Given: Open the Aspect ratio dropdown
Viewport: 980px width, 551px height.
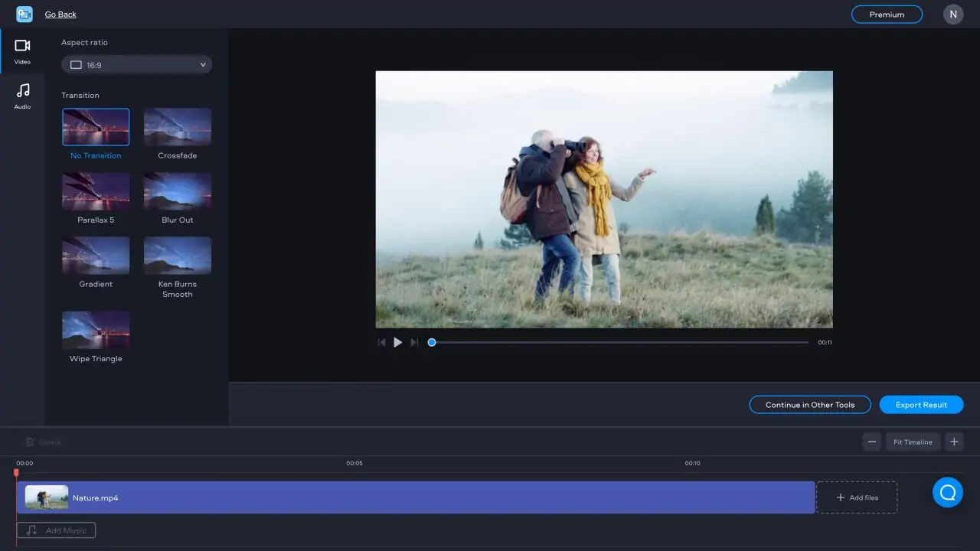Looking at the screenshot, I should point(136,64).
